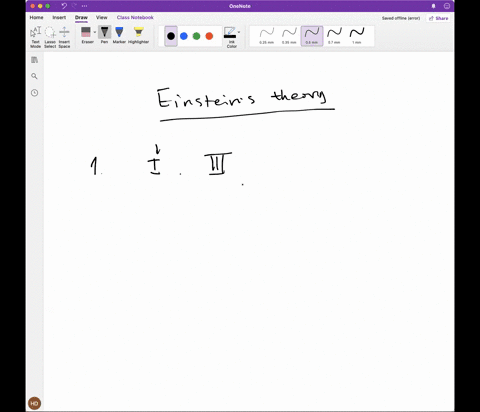The image size is (480, 412).
Task: Undo the last action in title bar
Action: click(x=64, y=6)
